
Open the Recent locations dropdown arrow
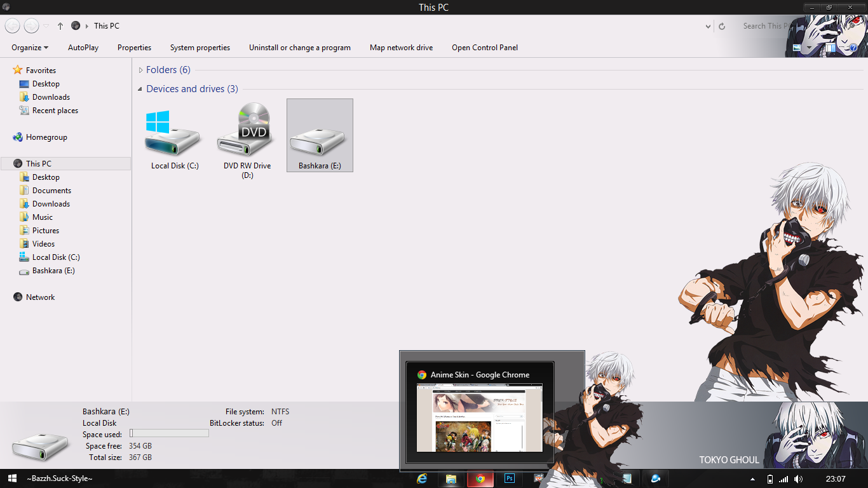tap(46, 26)
